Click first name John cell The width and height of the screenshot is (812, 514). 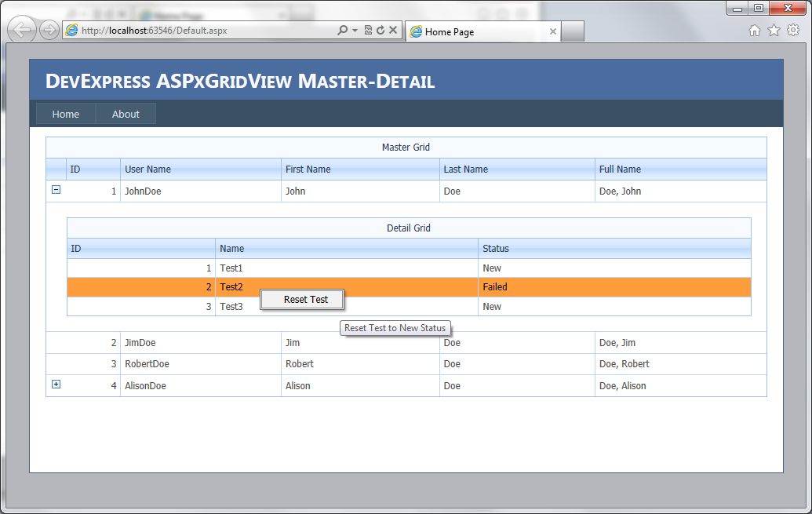click(x=360, y=191)
